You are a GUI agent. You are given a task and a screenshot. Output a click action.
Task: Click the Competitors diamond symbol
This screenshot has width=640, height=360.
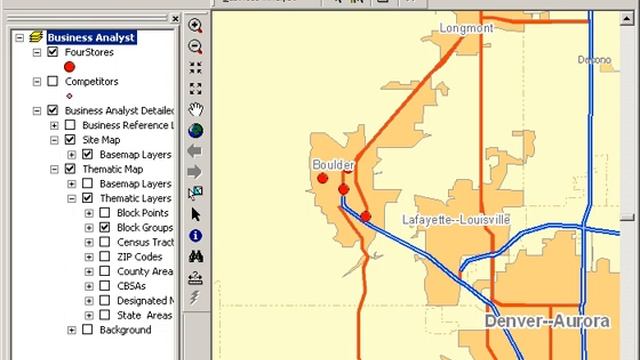(69, 96)
